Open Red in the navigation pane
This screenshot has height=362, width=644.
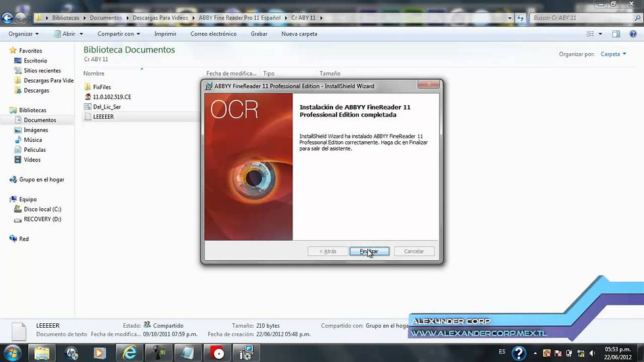click(x=24, y=239)
